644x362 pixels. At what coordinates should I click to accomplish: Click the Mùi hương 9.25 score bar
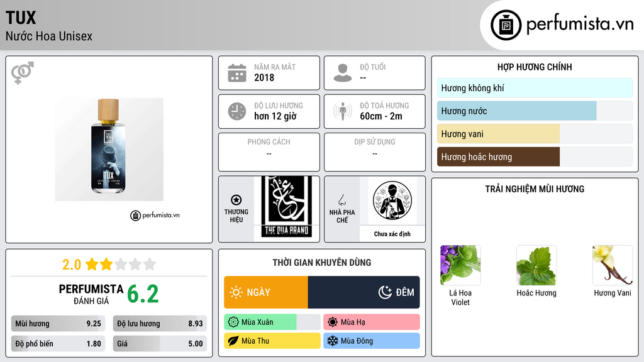58,324
